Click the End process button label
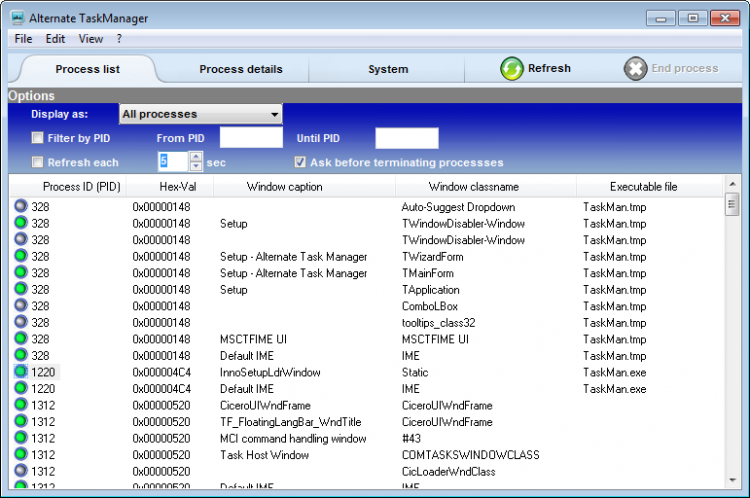 click(x=684, y=68)
